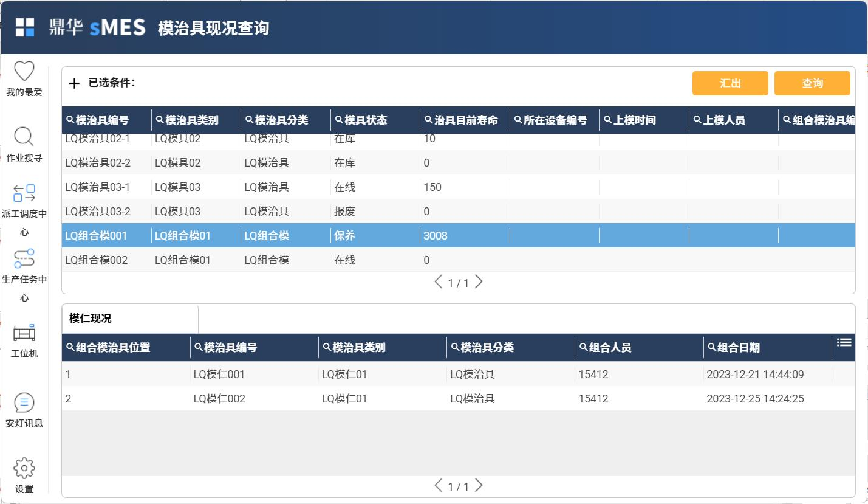Click the 查询 query button

click(812, 83)
